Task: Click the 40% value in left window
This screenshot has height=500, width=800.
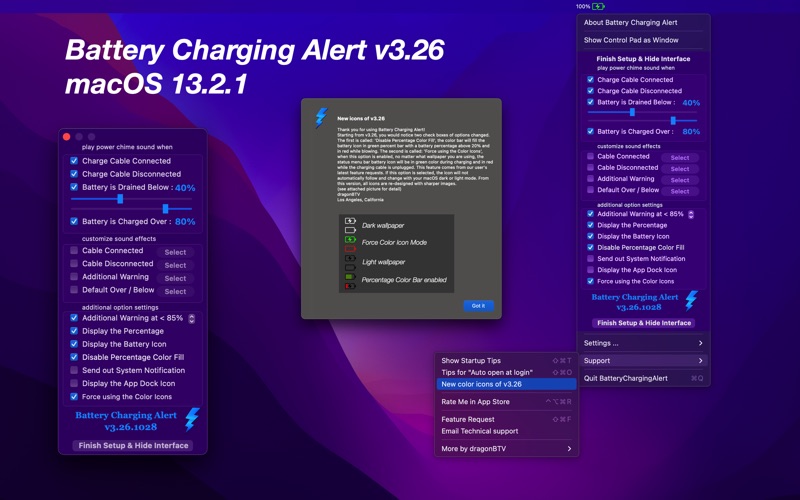Action: tap(185, 188)
